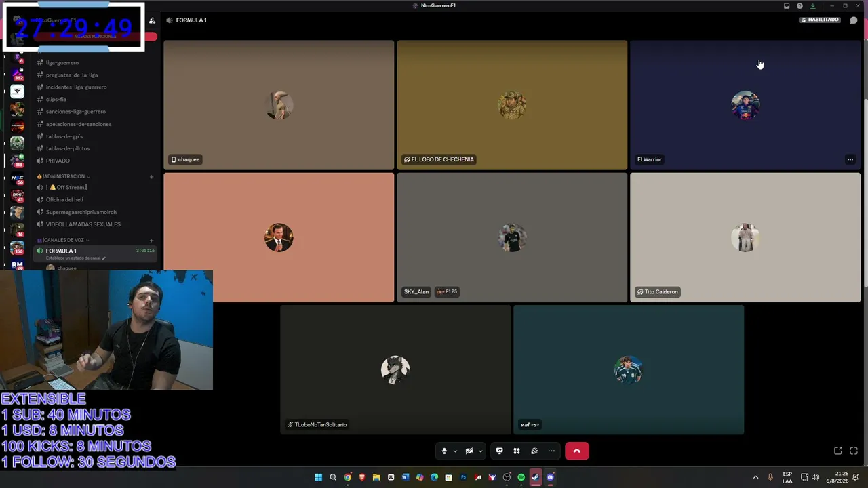Open activities launcher in call controls
Image resolution: width=868 pixels, height=488 pixels.
coord(517,451)
